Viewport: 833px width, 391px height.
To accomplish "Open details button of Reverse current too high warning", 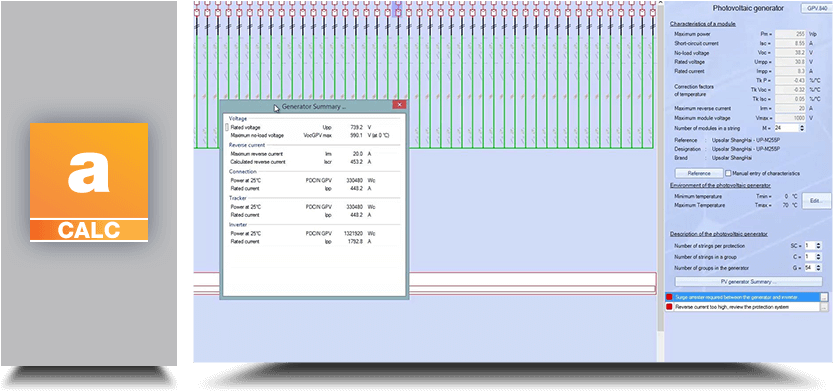I will tap(824, 307).
